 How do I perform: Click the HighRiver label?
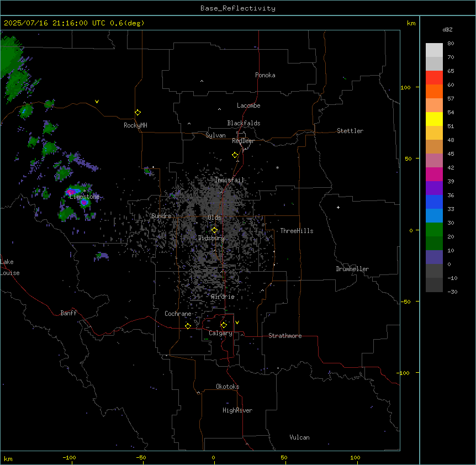pos(237,410)
